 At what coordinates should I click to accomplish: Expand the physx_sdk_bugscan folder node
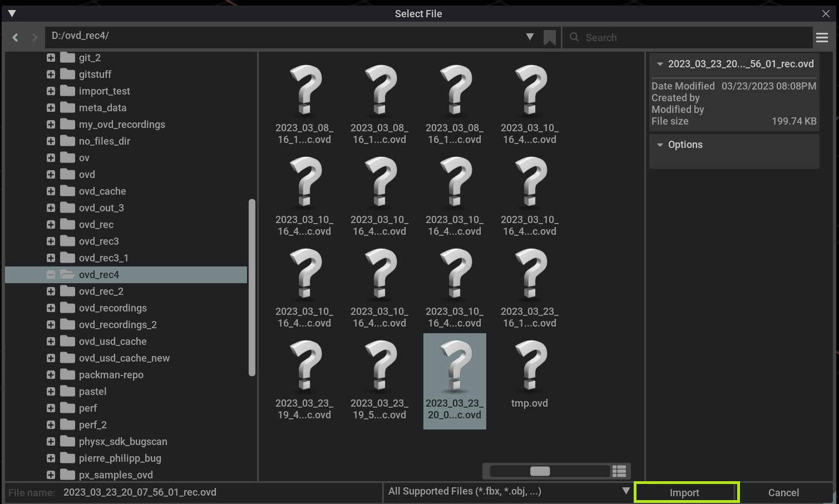click(51, 442)
